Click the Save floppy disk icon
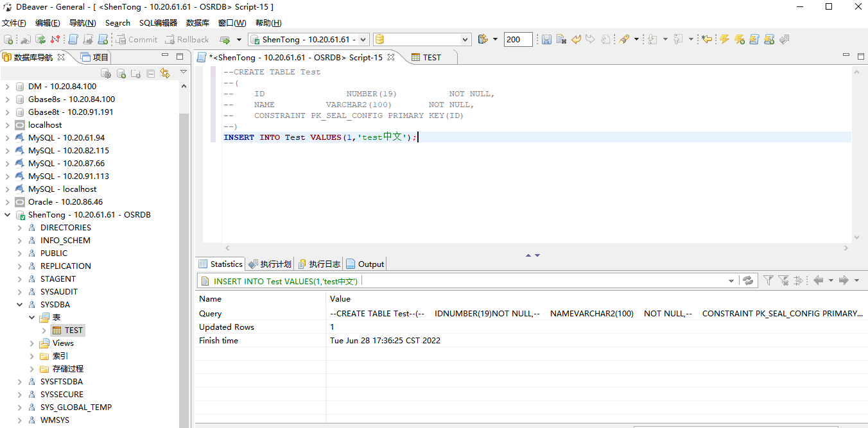868x428 pixels. tap(546, 39)
